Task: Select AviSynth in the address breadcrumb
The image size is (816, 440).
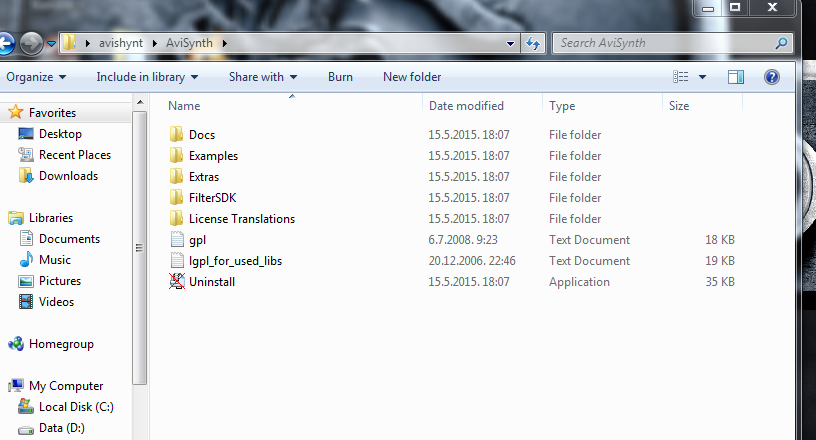Action: (x=189, y=43)
